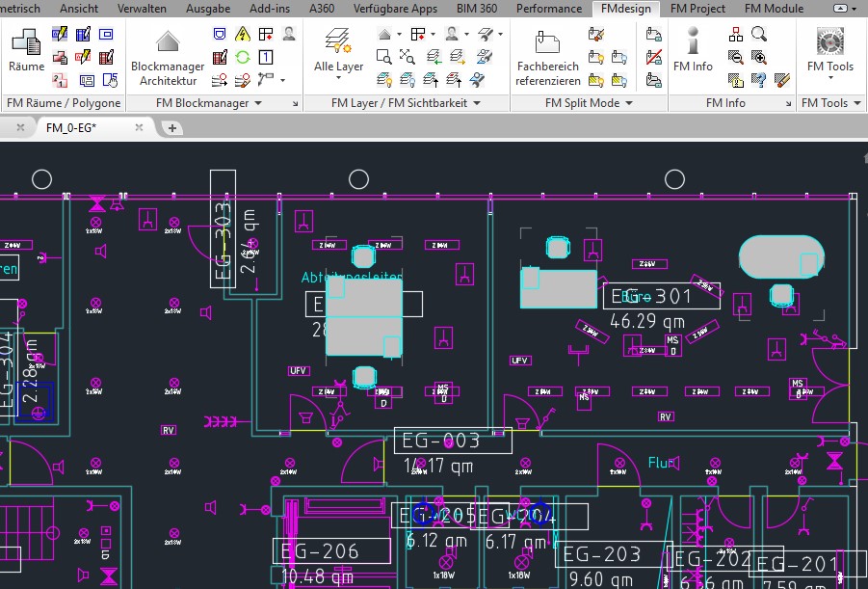
Task: Toggle white clip with dim bulb in Split Mode
Action: pyautogui.click(x=618, y=57)
